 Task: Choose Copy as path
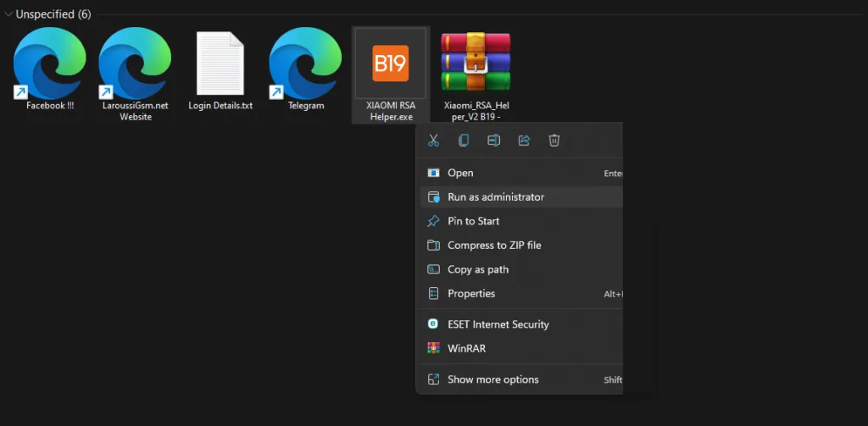521,269
